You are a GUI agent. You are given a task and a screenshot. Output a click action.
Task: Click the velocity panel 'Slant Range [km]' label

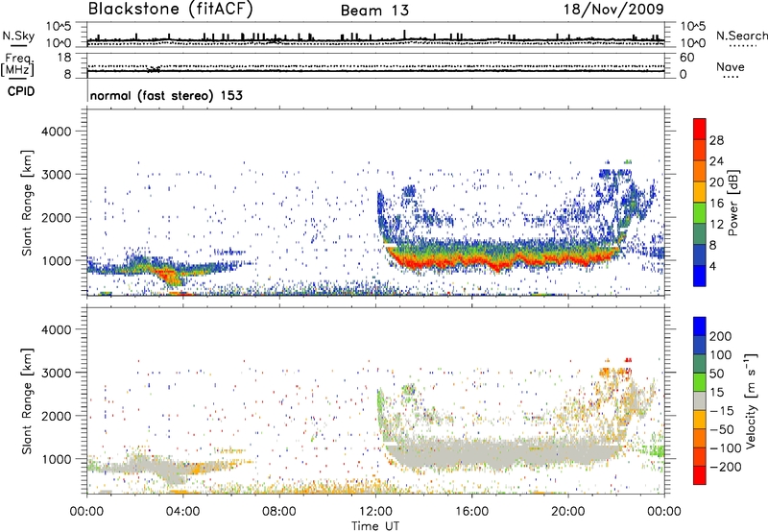coord(27,401)
